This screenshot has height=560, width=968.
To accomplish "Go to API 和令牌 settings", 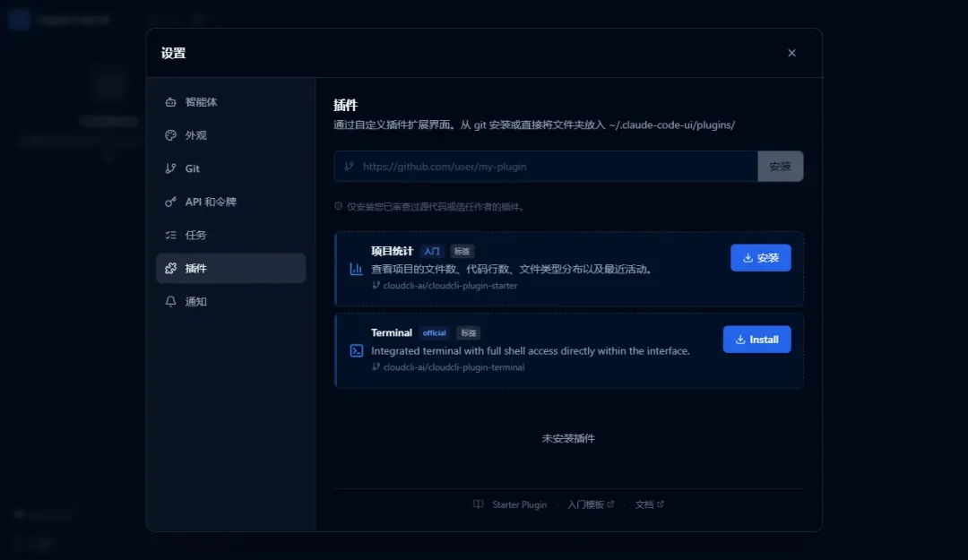I will pyautogui.click(x=230, y=202).
